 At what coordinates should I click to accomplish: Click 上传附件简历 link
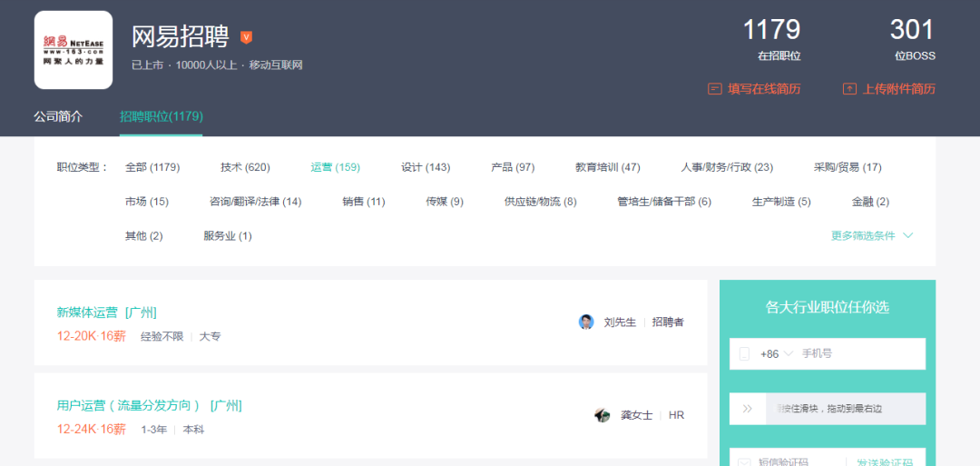898,89
